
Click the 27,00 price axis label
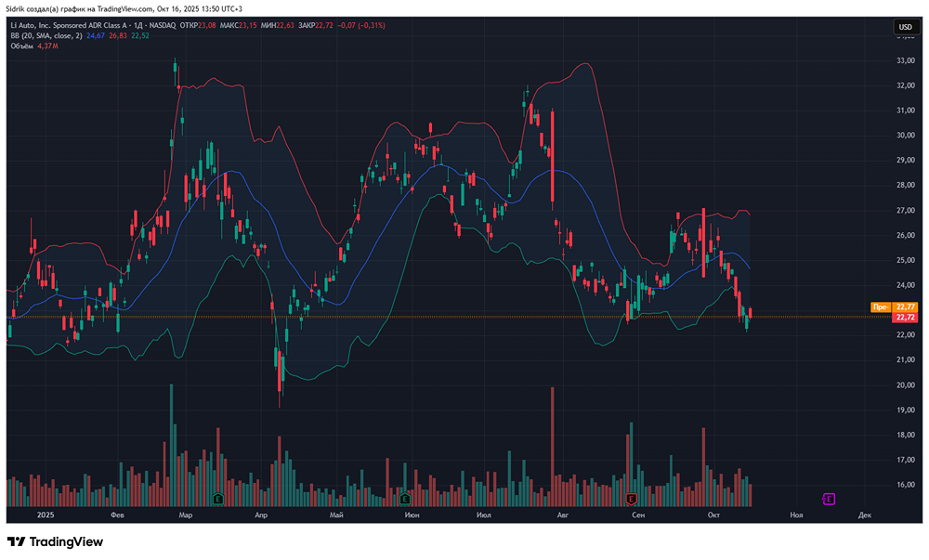tap(906, 210)
